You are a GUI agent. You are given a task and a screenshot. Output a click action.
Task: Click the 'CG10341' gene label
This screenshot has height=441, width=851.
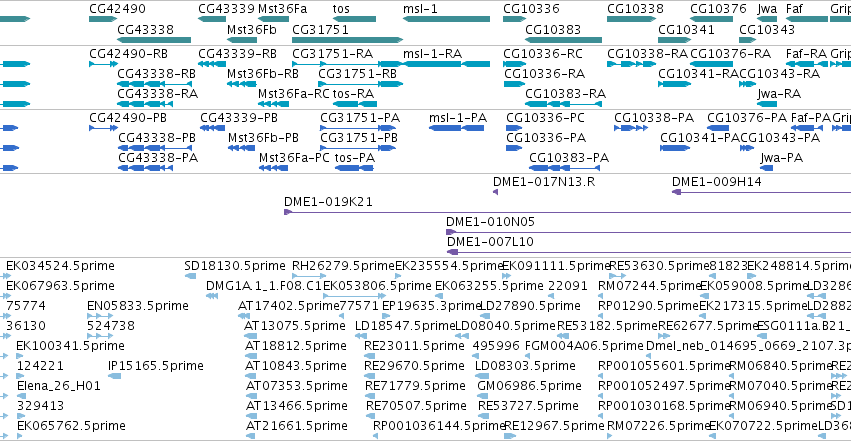686,29
